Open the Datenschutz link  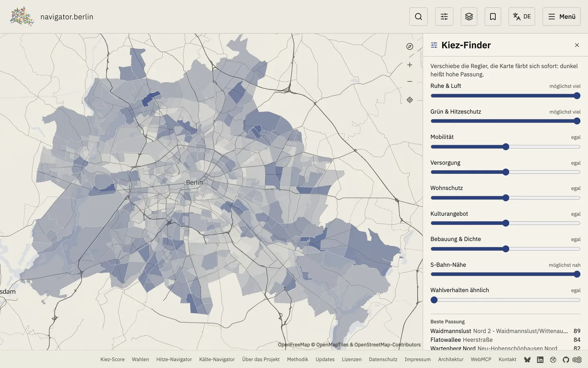(x=383, y=359)
